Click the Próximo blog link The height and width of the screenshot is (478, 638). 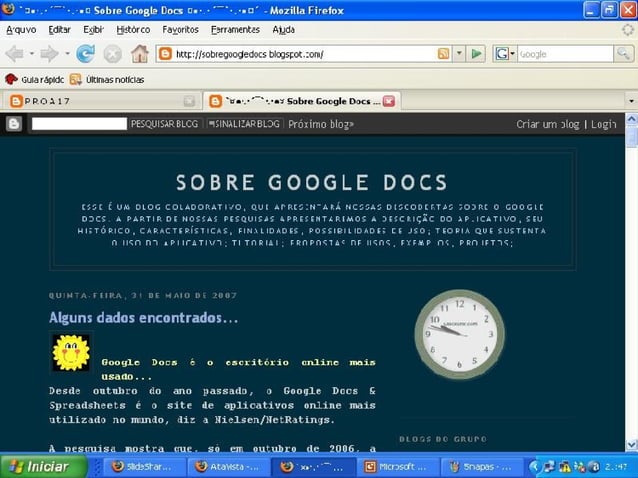coord(321,124)
